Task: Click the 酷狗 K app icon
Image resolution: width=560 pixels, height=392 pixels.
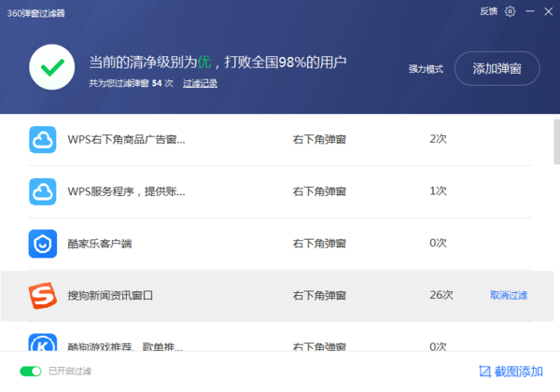Action: (x=43, y=345)
